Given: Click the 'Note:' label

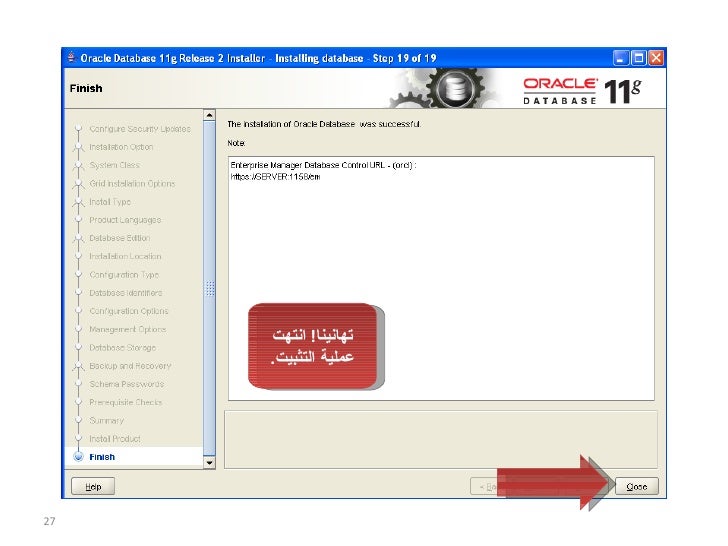Looking at the screenshot, I should (236, 143).
